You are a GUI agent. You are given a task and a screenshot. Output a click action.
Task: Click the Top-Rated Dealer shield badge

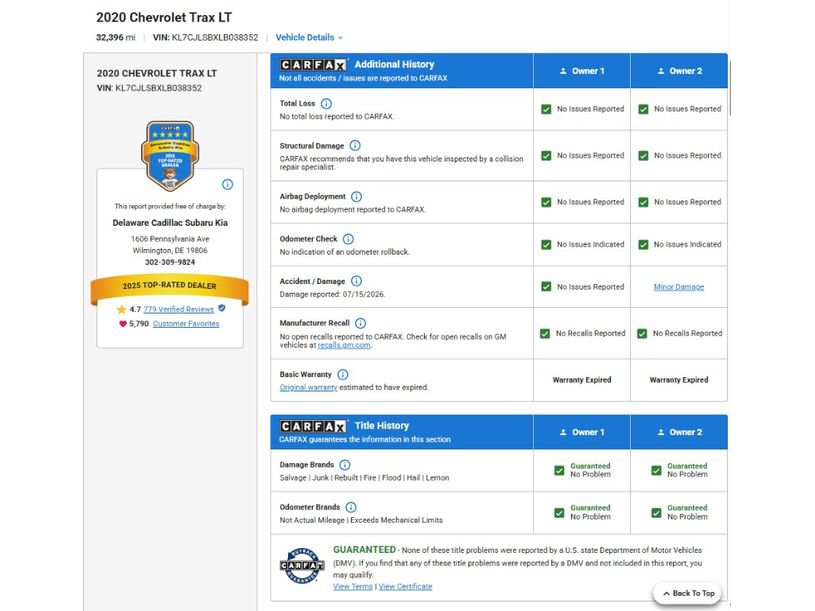point(170,156)
